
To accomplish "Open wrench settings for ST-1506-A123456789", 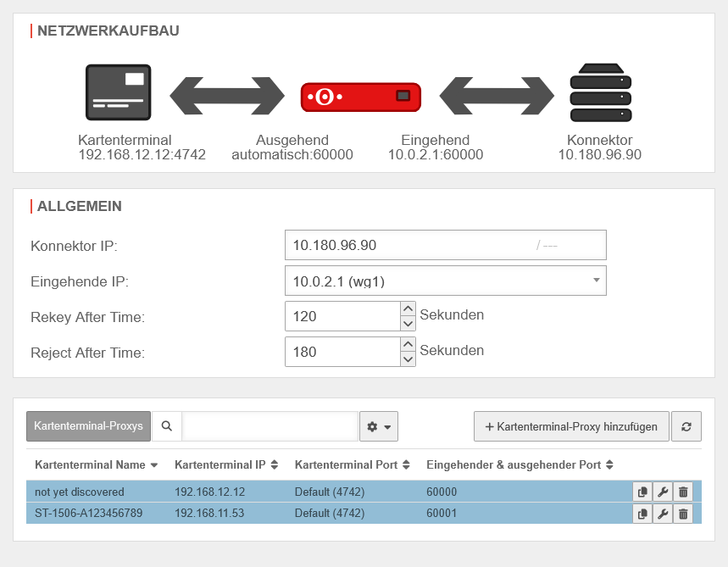I will [x=663, y=514].
